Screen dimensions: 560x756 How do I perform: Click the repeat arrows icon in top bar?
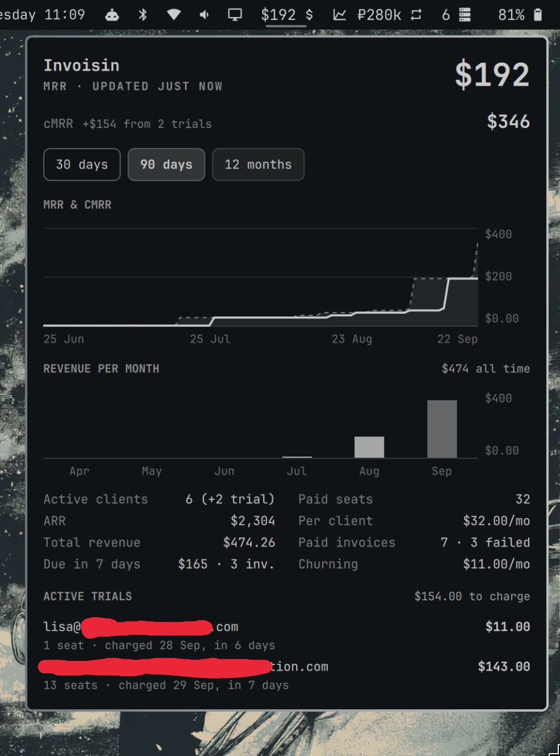(x=416, y=15)
